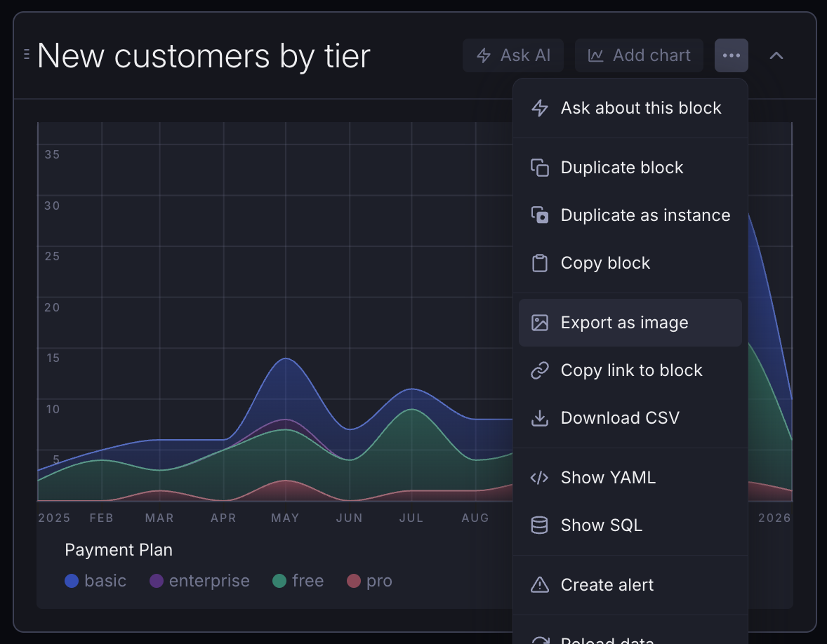Click the lightning icon beside Ask about this block
Viewport: 827px width, 644px height.
point(539,108)
